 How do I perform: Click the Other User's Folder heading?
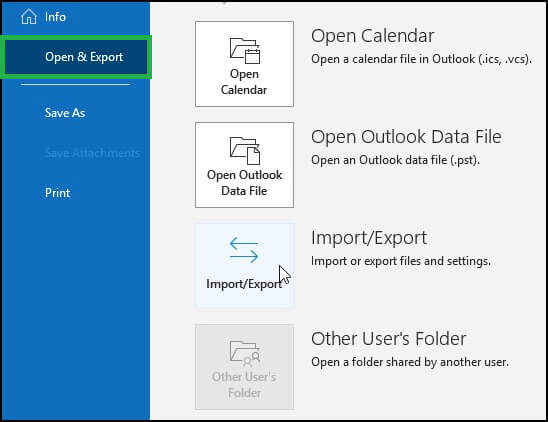click(x=389, y=339)
